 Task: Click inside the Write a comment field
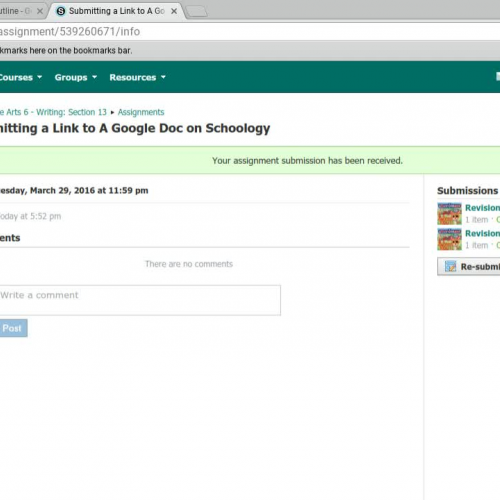point(140,300)
